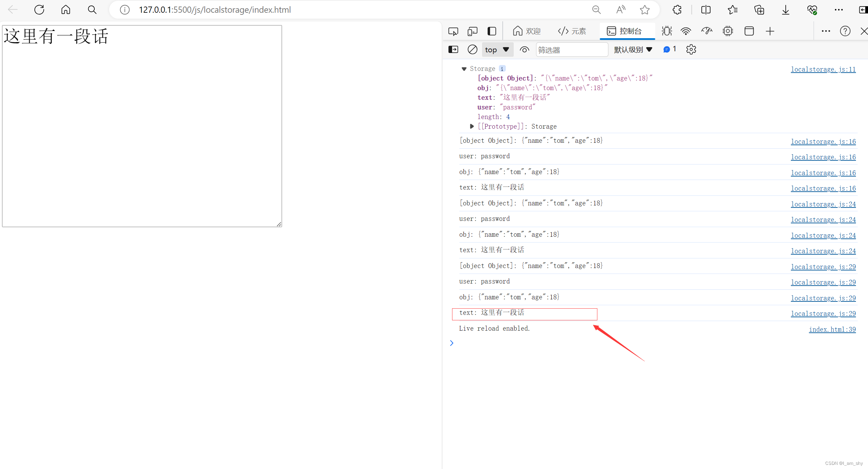This screenshot has width=868, height=469.
Task: Open the Performance gauge icon tab
Action: (707, 31)
